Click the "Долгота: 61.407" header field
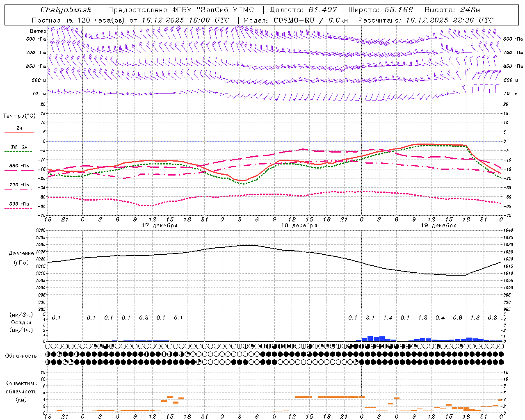Image resolution: width=525 pixels, height=420 pixels. tap(303, 10)
